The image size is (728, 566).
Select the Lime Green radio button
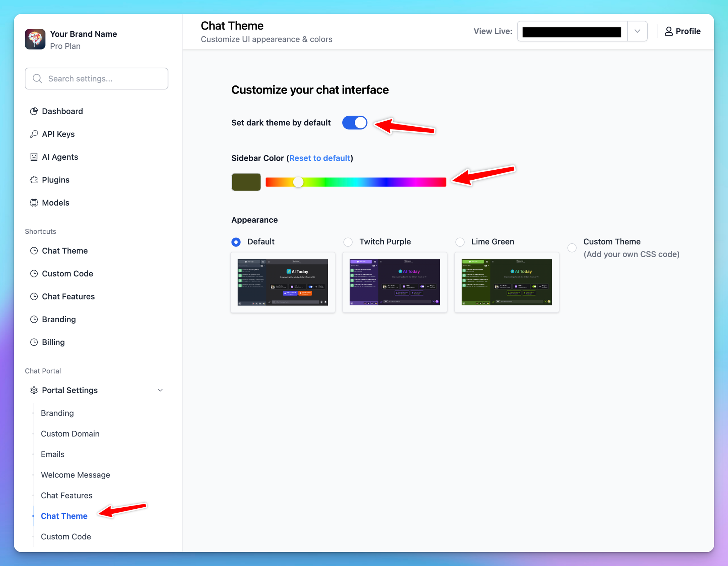pos(460,242)
